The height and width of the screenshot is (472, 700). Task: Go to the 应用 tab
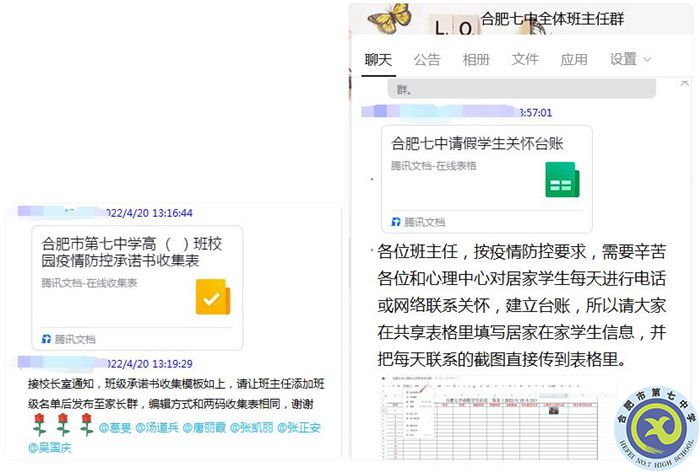coord(574,59)
